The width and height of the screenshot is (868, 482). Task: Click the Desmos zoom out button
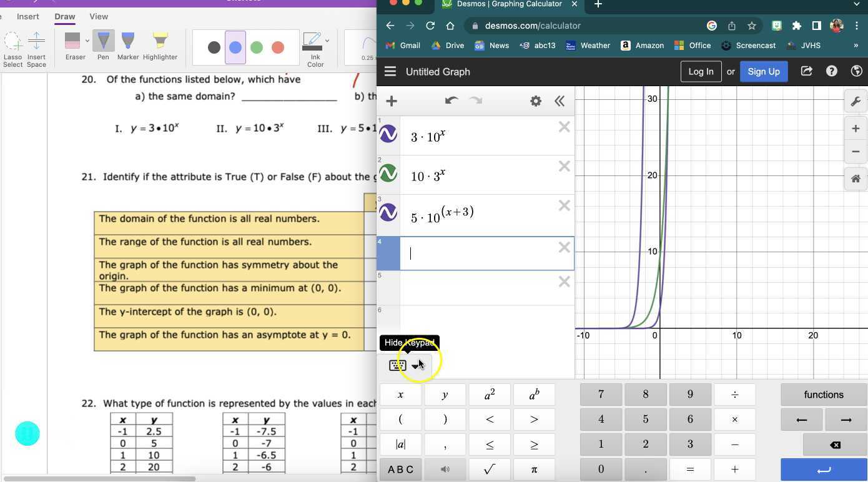point(856,152)
